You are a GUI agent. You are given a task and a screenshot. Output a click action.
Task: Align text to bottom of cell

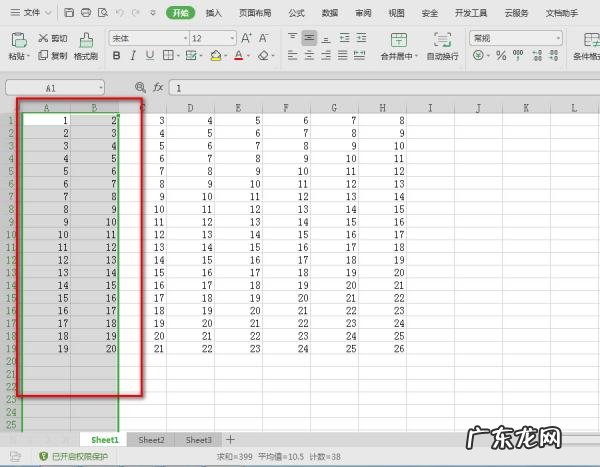tap(326, 38)
